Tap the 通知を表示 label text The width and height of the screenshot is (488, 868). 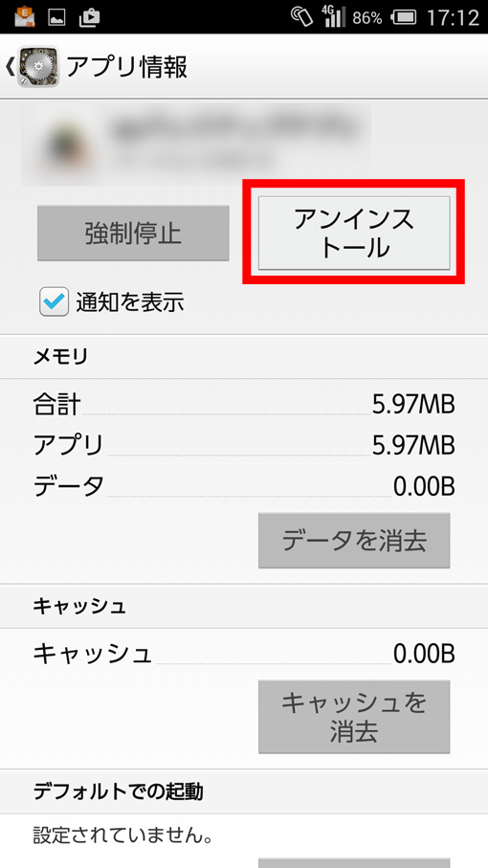point(129,302)
